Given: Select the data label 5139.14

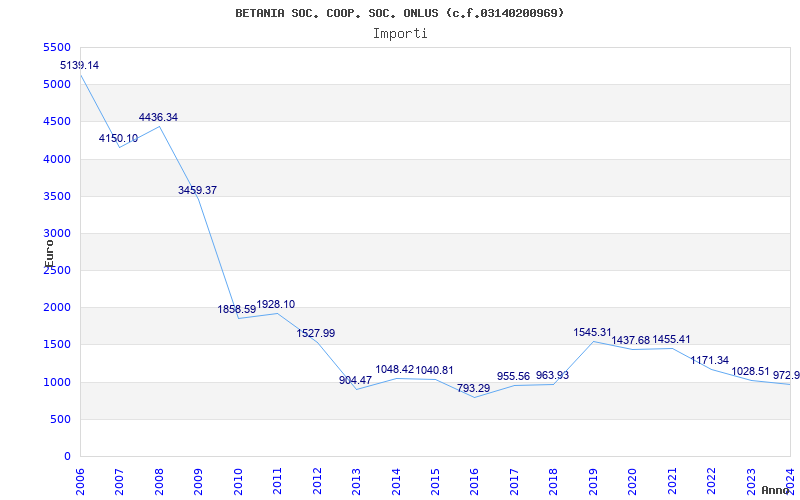Looking at the screenshot, I should coord(80,65).
